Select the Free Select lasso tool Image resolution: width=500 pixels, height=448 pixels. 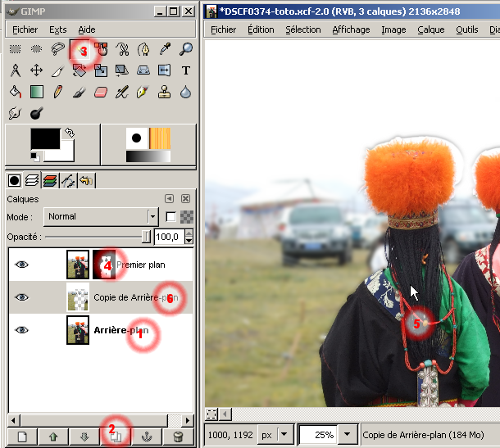(57, 49)
